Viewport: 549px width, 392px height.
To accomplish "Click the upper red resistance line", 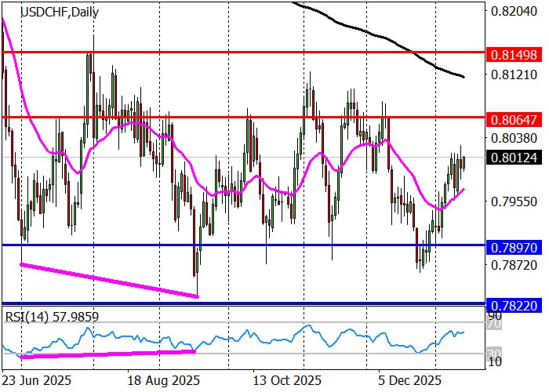I will 235,53.
